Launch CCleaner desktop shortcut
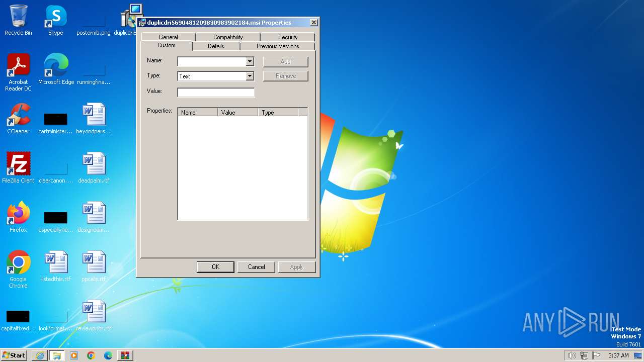 (x=18, y=119)
